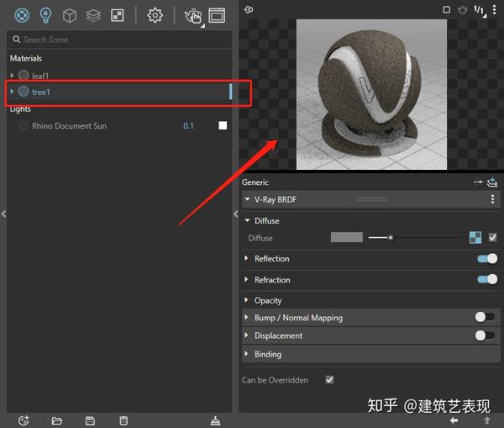Click the Generic material type label
Screen dimensions: 504x428
[255, 182]
